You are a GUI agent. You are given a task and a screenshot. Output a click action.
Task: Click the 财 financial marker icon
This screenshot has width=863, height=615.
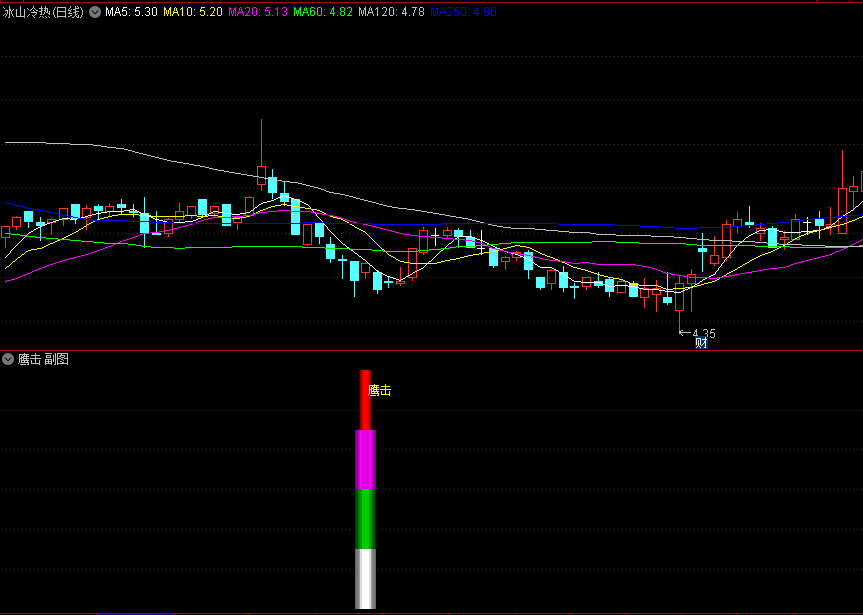pos(701,344)
